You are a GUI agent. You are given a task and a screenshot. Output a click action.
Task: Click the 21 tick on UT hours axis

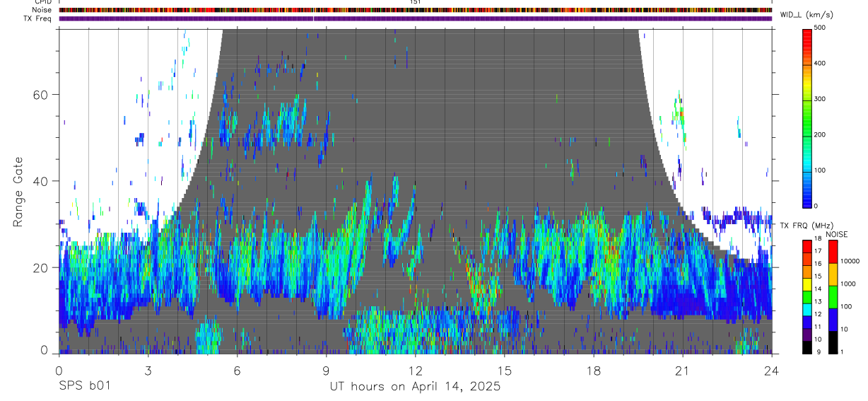(683, 370)
